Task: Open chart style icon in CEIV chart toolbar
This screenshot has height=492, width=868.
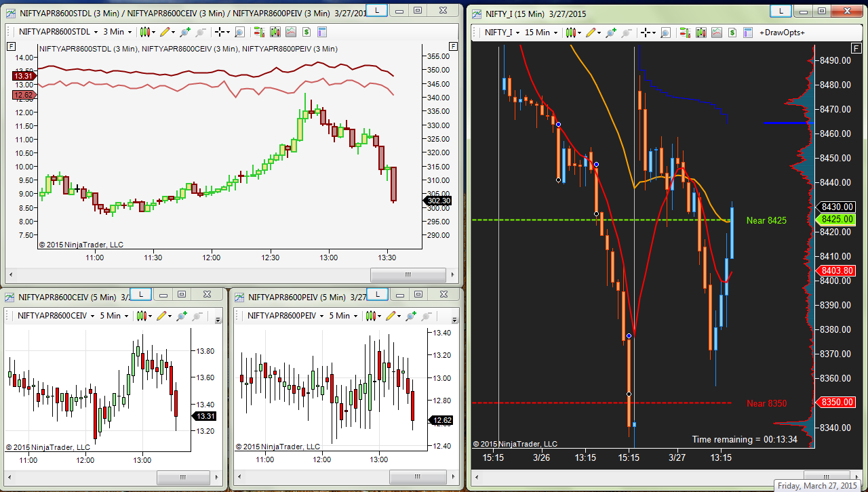Action: point(140,316)
